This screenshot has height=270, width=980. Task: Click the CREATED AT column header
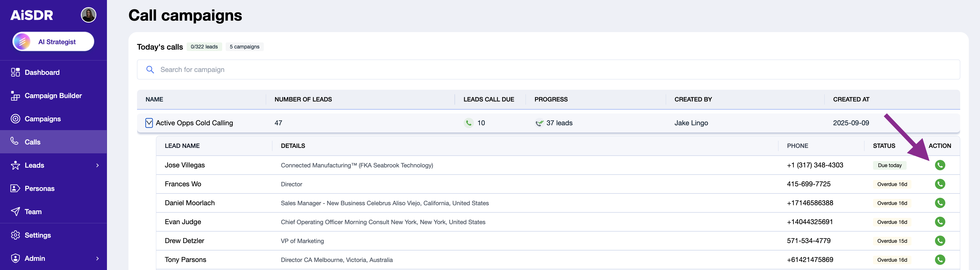click(x=851, y=100)
